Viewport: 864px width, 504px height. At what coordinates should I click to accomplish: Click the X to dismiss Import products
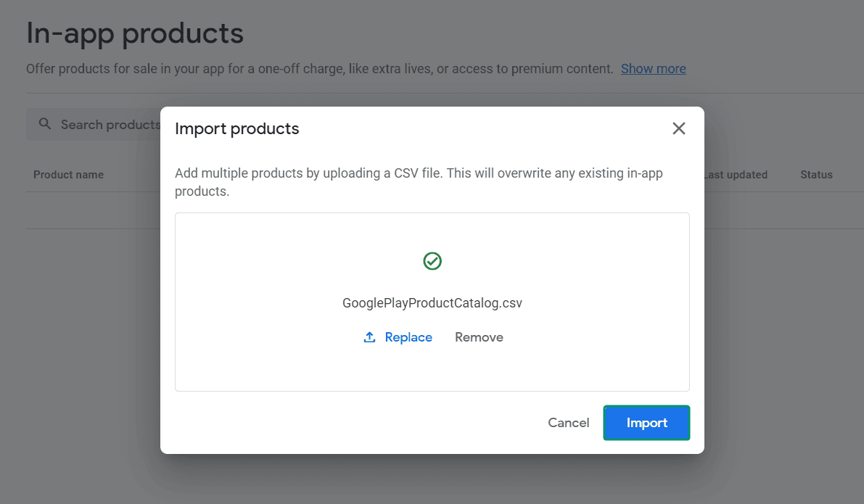[x=678, y=128]
